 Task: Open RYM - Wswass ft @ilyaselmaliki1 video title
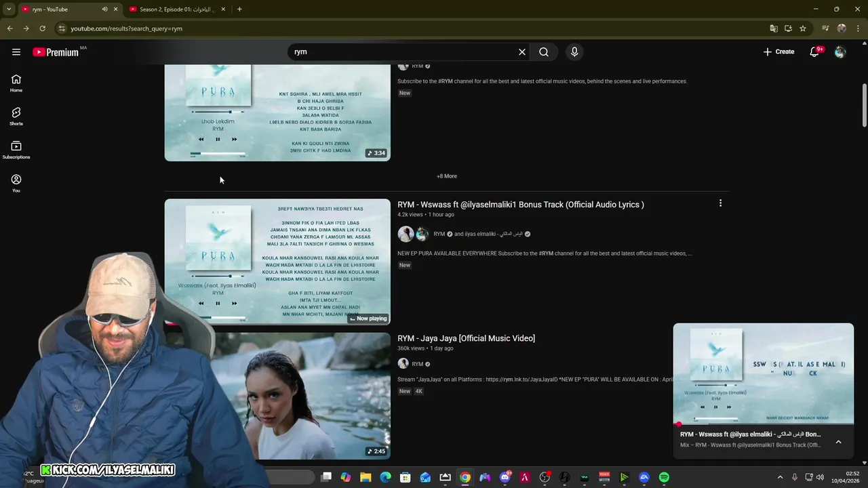[x=521, y=205]
